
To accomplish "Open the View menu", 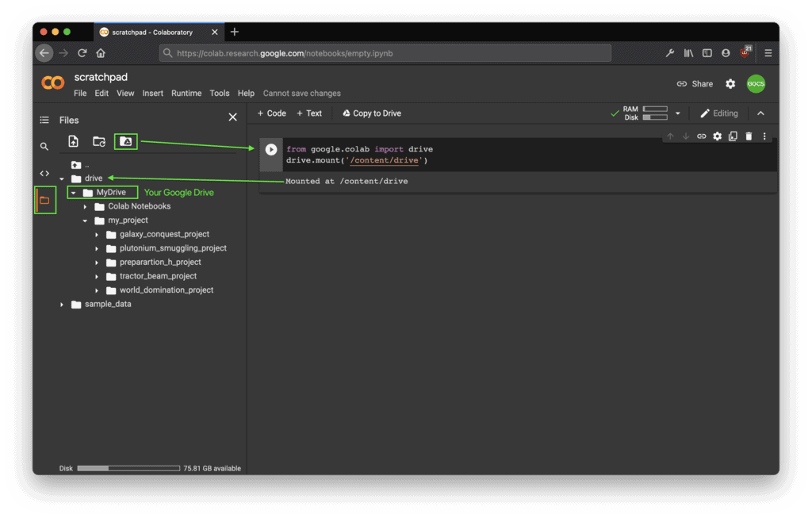I will point(125,94).
